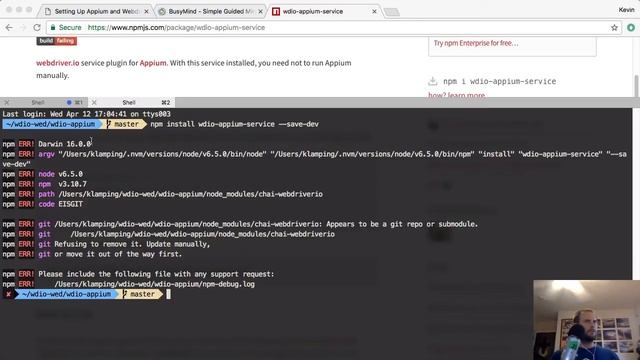Close the wdio-appium-service browser tab

(x=374, y=11)
